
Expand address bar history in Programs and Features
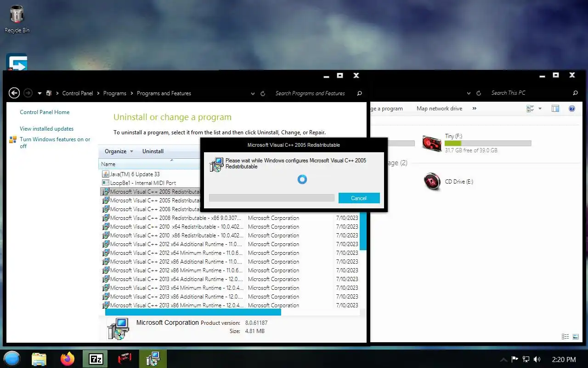click(253, 93)
